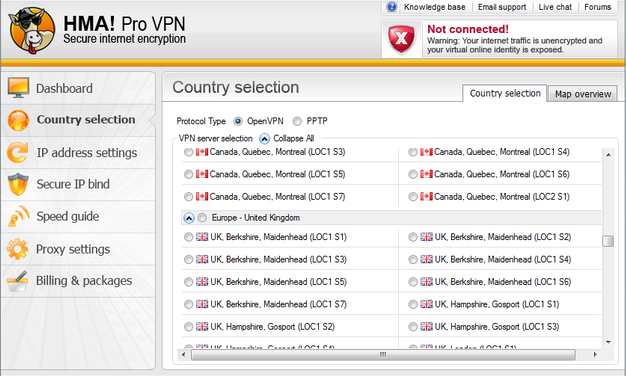The width and height of the screenshot is (626, 376).
Task: Click UK flag beside Maidenhead (LOC1 S6)
Action: click(426, 282)
